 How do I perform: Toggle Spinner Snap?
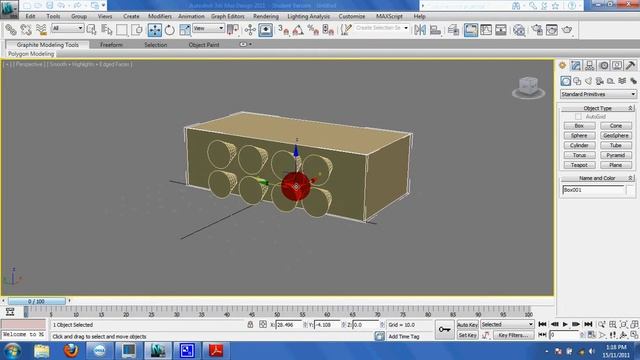[x=328, y=29]
